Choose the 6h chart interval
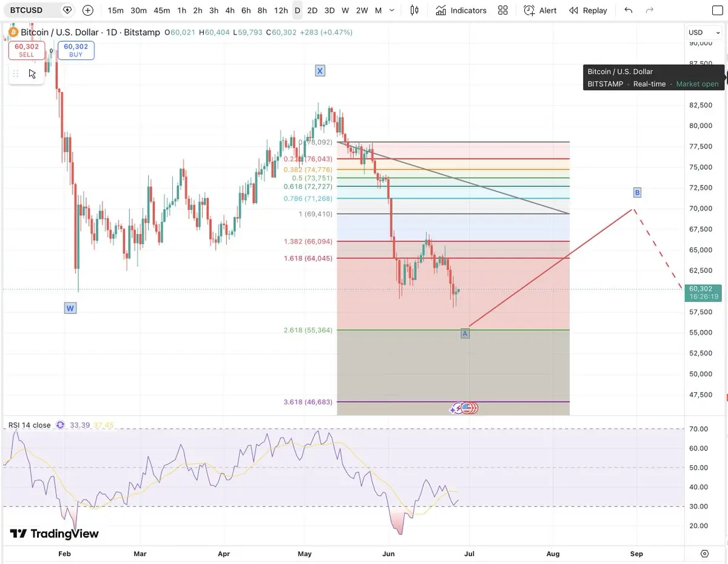This screenshot has width=728, height=564. 246,10
